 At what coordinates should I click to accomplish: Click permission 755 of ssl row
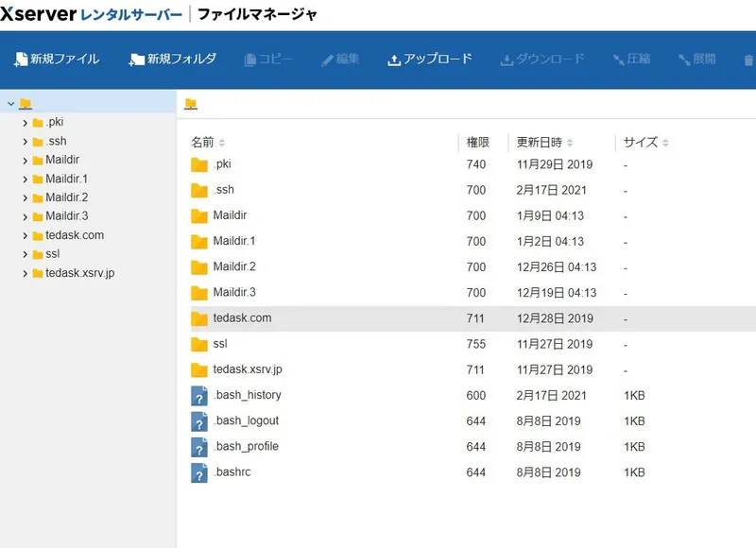click(x=476, y=344)
